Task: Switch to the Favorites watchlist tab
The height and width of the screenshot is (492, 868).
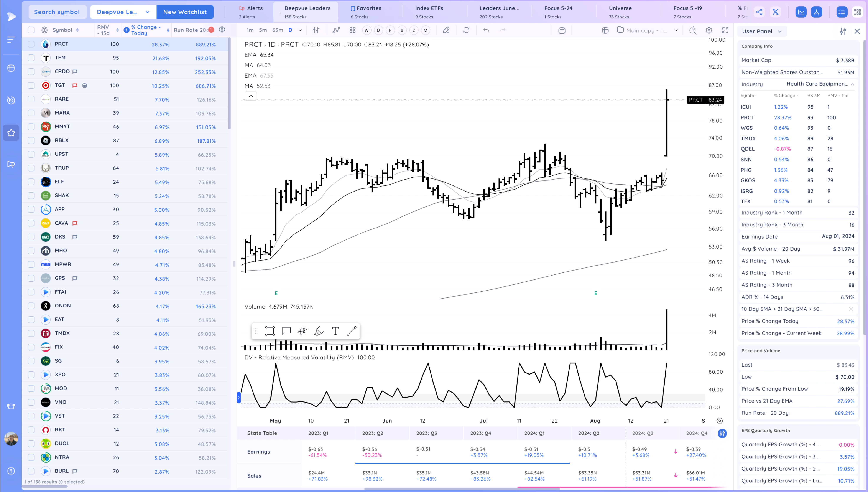Action: pos(366,12)
